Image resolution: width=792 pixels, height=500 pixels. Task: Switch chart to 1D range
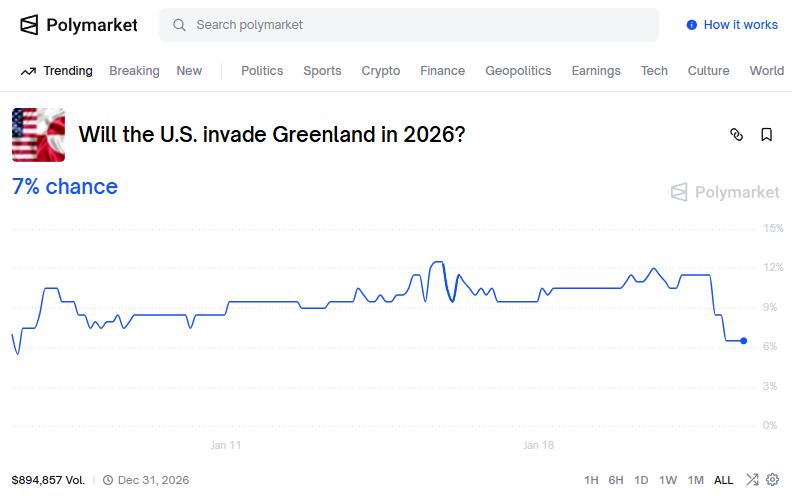[x=641, y=480]
